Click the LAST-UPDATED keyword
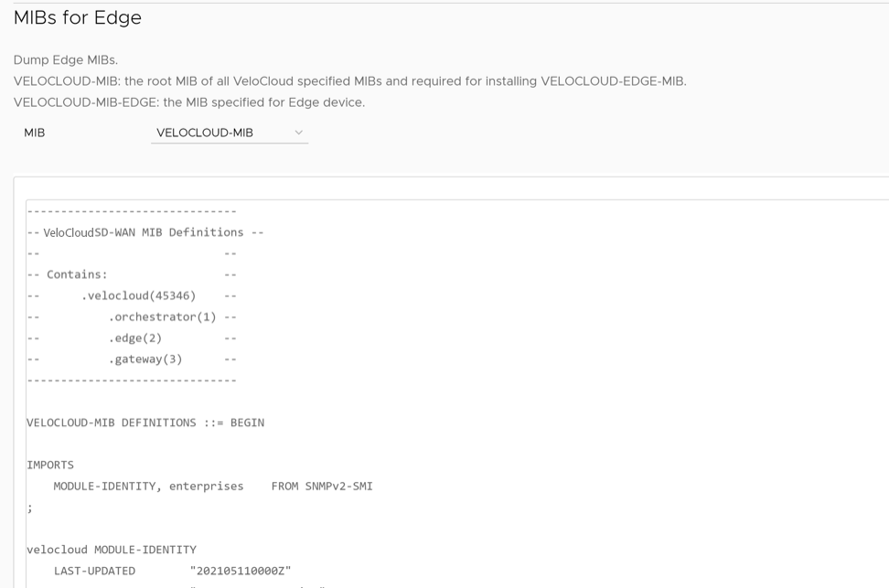The image size is (889, 588). coord(94,571)
